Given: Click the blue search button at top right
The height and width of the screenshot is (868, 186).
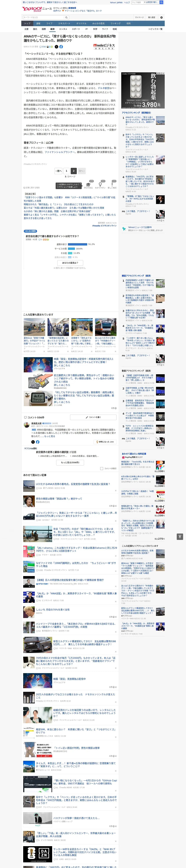Looking at the screenshot, I should 161,2.
